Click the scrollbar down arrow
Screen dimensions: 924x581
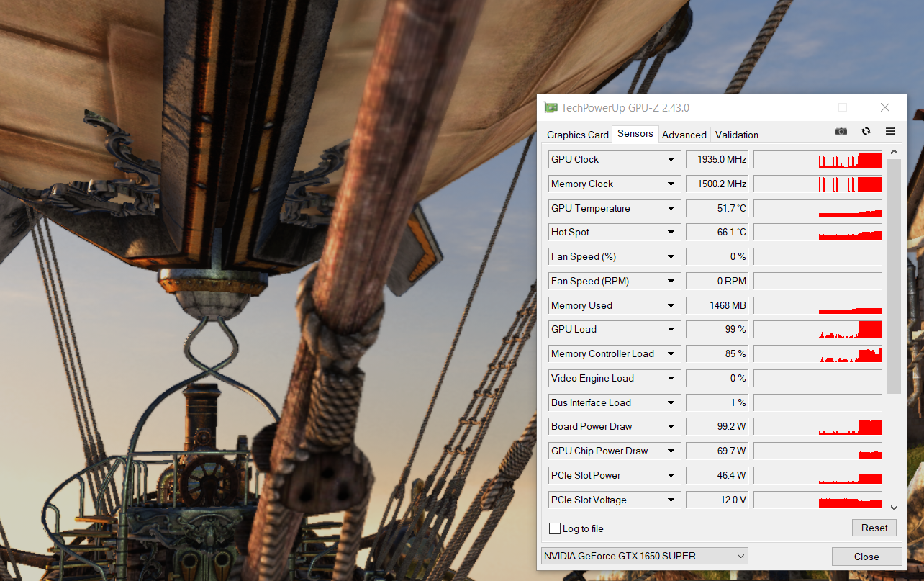coord(893,507)
